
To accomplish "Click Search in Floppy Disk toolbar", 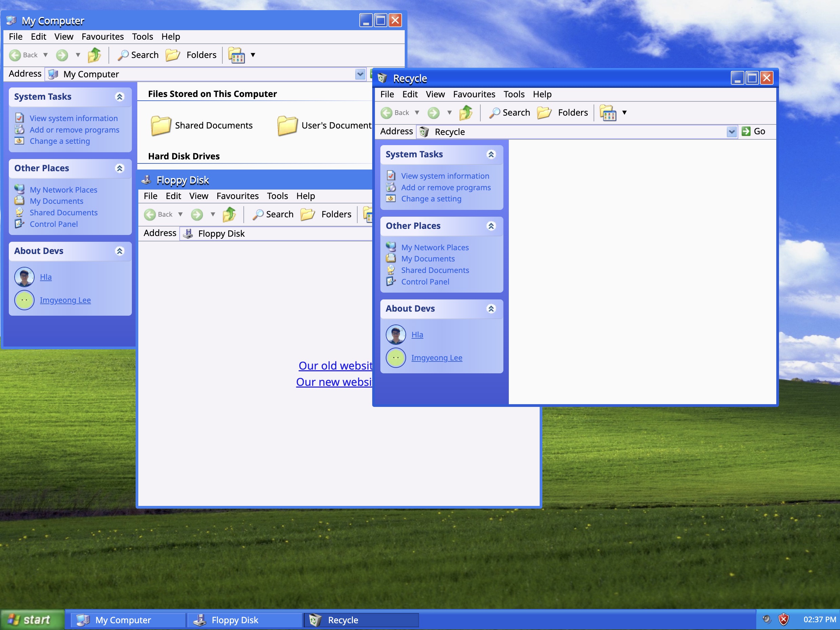I will pos(273,215).
